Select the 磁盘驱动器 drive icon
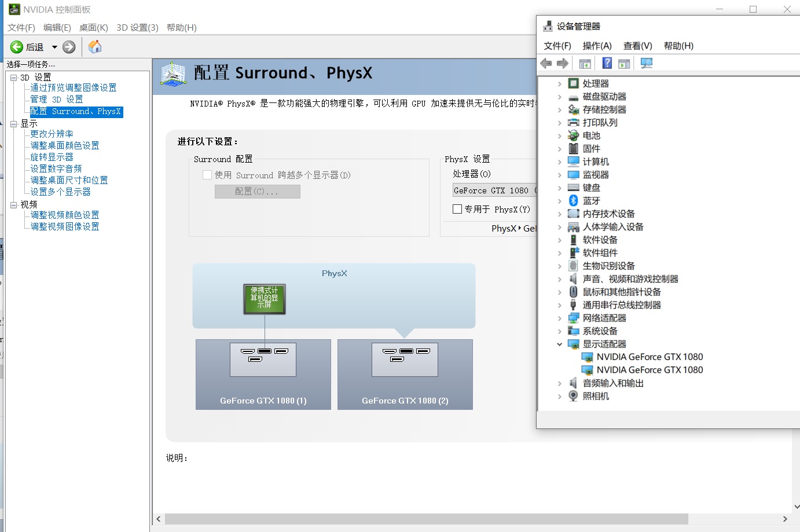This screenshot has height=532, width=800. click(x=573, y=97)
